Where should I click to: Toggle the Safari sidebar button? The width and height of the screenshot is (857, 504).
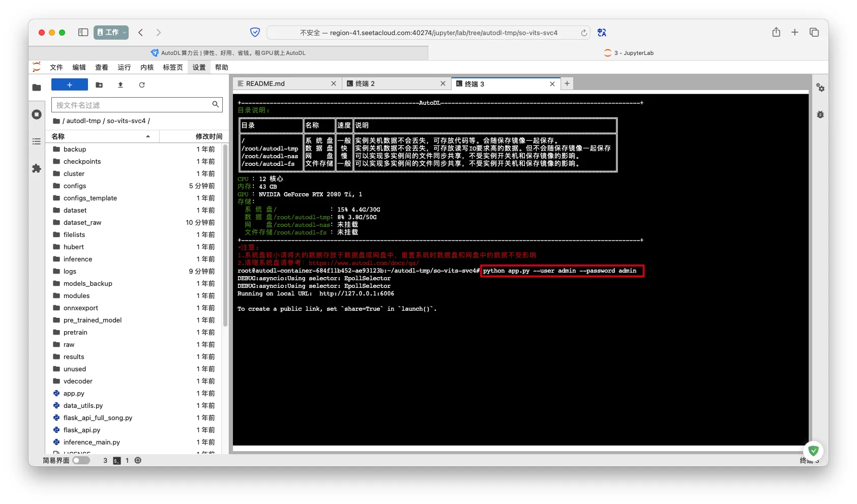click(83, 33)
